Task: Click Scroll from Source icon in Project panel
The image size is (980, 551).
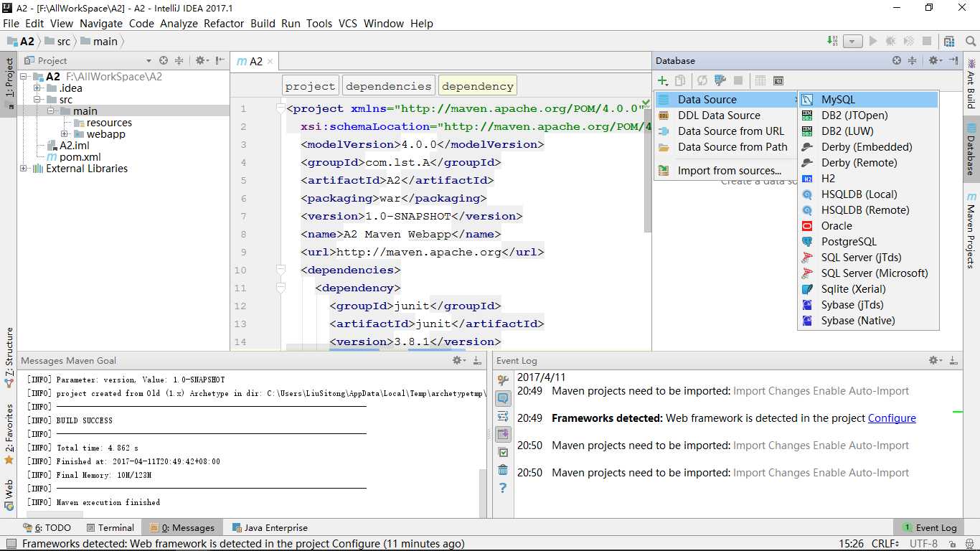Action: [x=164, y=61]
